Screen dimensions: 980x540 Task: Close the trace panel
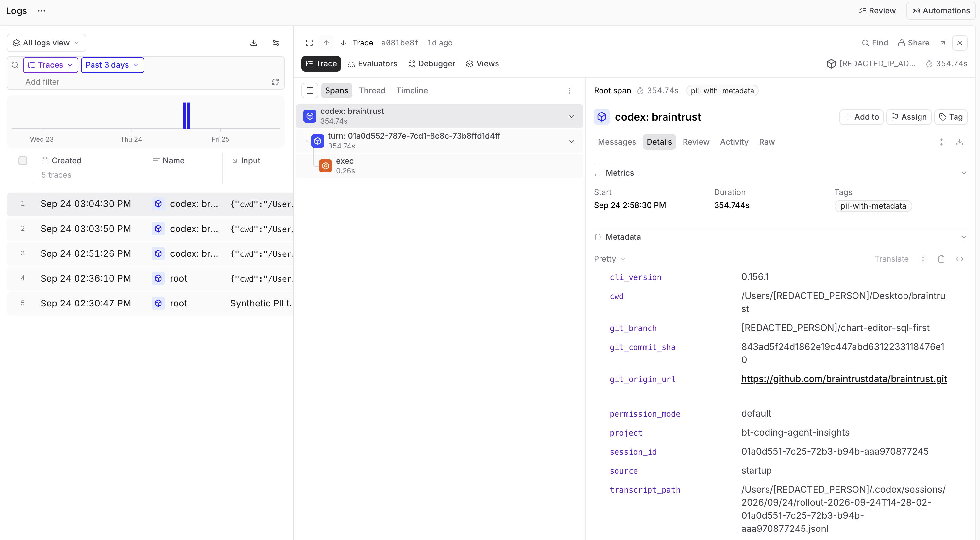pyautogui.click(x=959, y=43)
